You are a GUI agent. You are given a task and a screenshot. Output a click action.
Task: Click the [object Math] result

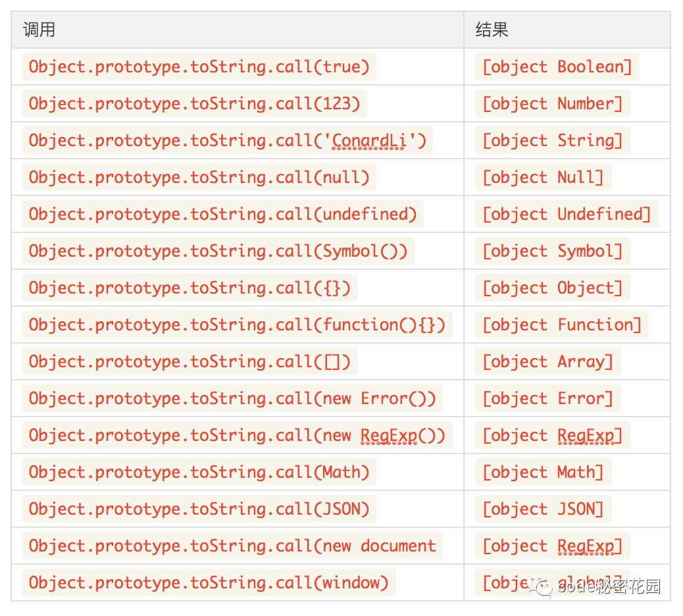544,472
